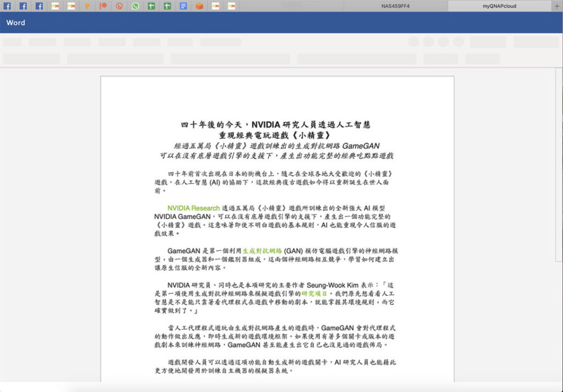The image size is (563, 392).
Task: Open the third Facebook pinned tab
Action: coord(39,5)
